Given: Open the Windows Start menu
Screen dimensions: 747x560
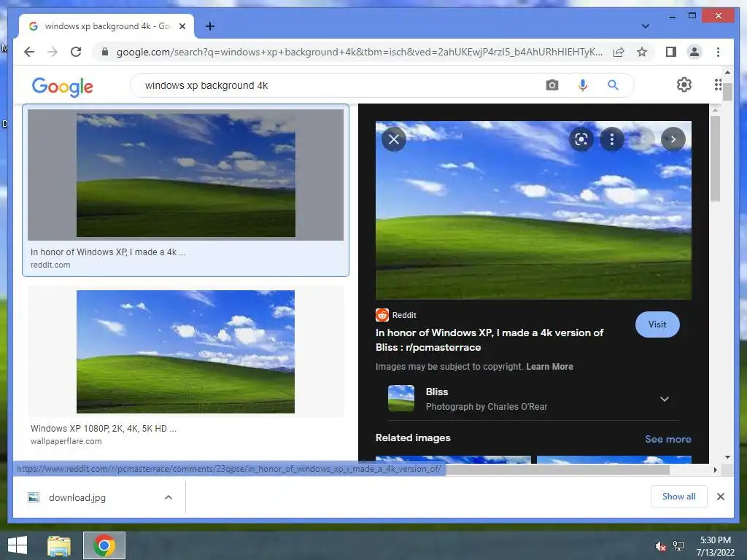Looking at the screenshot, I should [x=18, y=545].
